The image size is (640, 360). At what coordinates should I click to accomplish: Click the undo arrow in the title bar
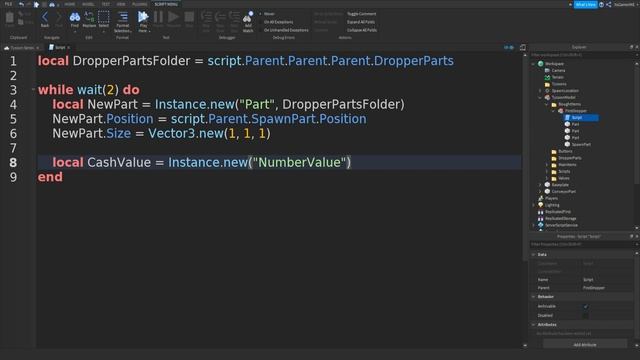(21, 4)
